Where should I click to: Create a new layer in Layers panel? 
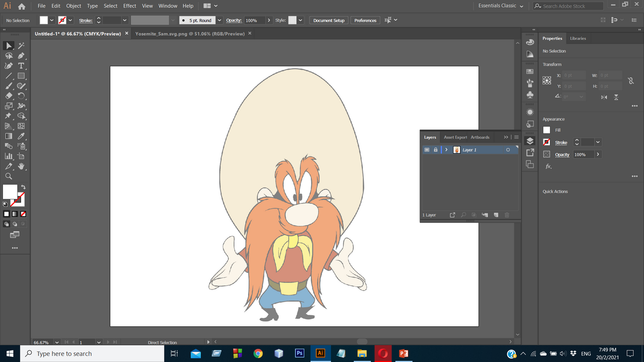coord(496,215)
